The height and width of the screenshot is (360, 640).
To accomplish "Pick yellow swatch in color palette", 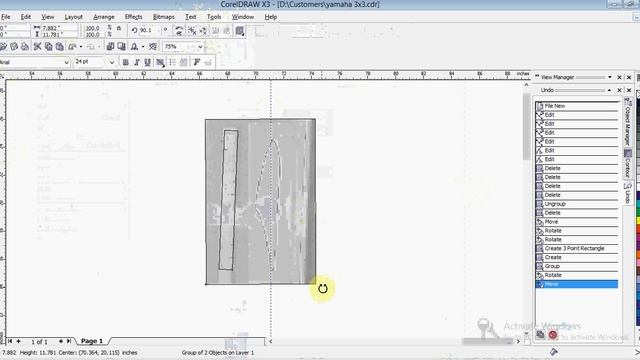I will pyautogui.click(x=638, y=222).
